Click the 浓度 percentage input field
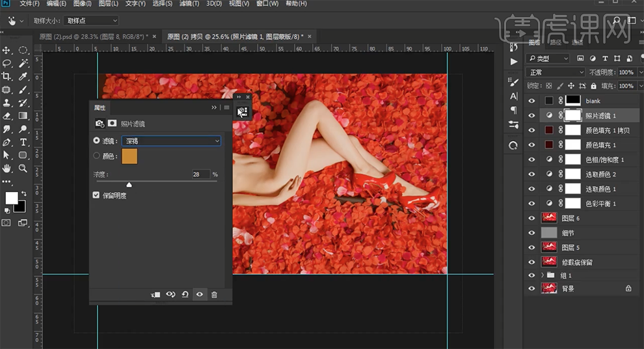 point(200,174)
